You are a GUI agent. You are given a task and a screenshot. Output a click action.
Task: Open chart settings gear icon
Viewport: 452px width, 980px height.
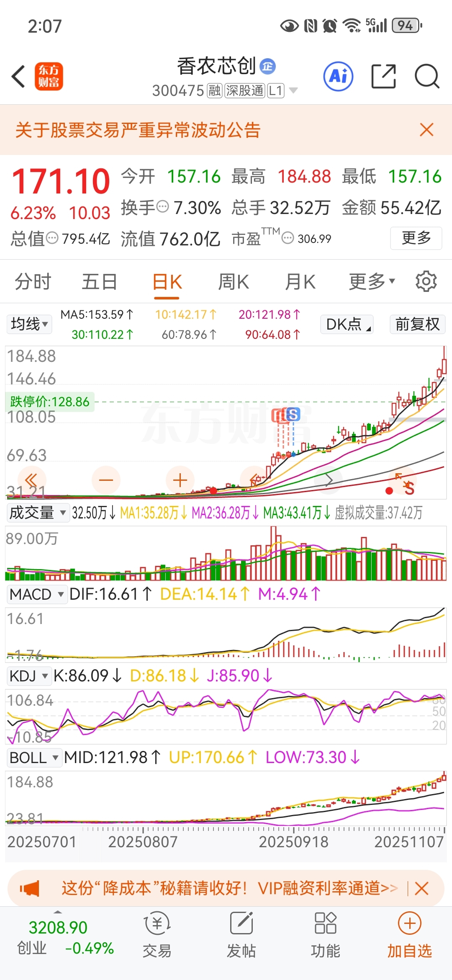[426, 281]
